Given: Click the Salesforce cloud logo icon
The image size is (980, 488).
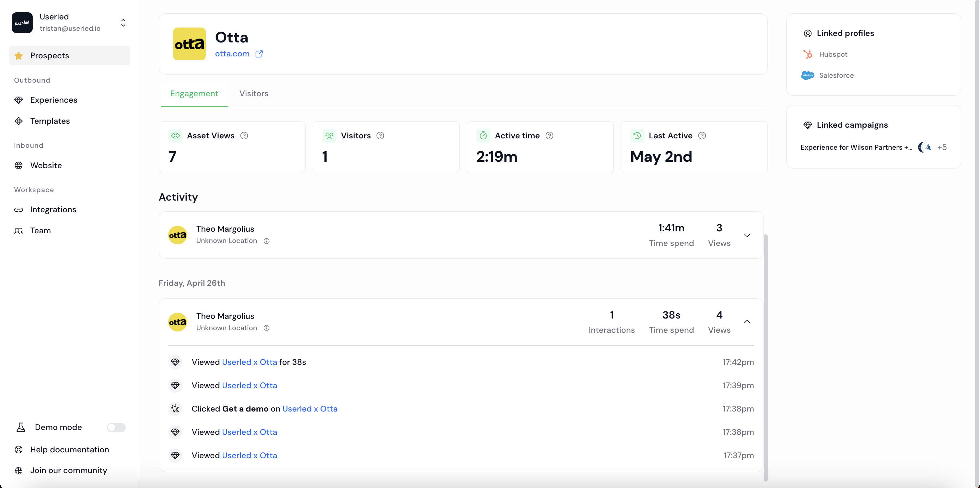Looking at the screenshot, I should (807, 75).
